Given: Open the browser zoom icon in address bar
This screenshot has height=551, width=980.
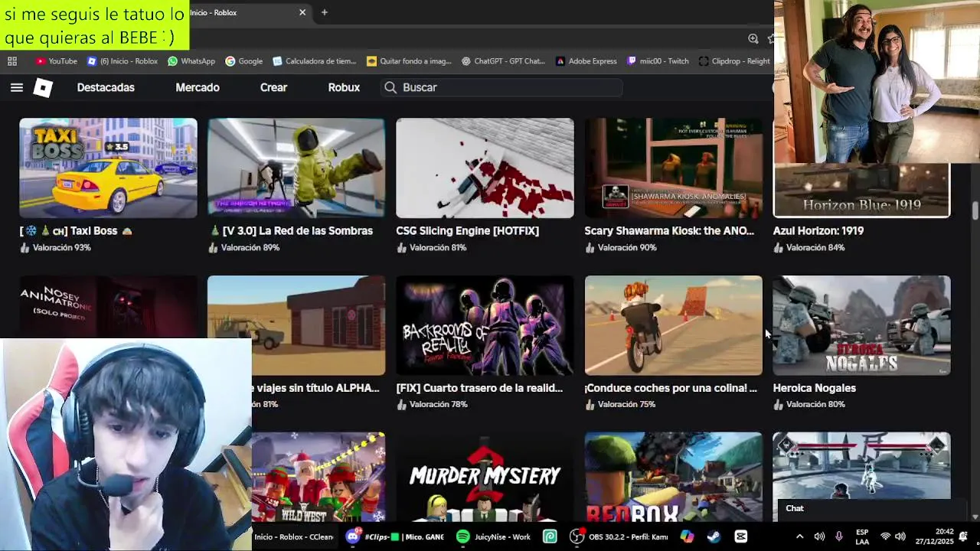Looking at the screenshot, I should point(753,38).
